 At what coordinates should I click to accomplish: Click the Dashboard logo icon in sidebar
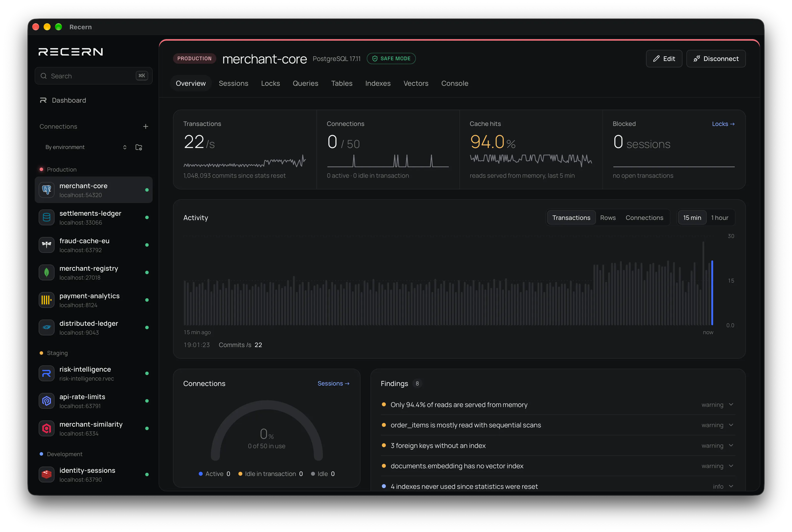coord(43,100)
